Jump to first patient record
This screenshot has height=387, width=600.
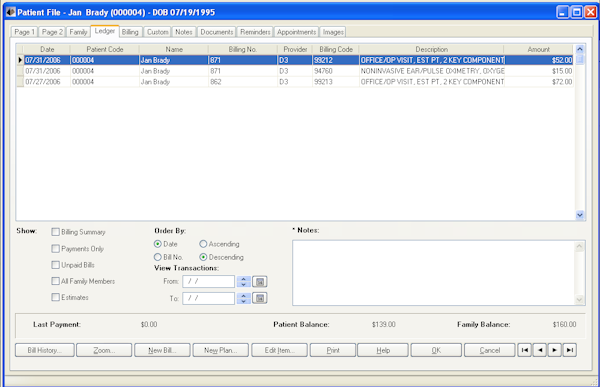point(525,350)
